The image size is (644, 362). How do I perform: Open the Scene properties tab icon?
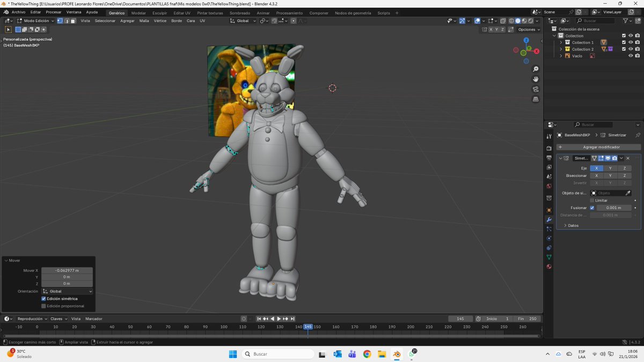pyautogui.click(x=549, y=176)
